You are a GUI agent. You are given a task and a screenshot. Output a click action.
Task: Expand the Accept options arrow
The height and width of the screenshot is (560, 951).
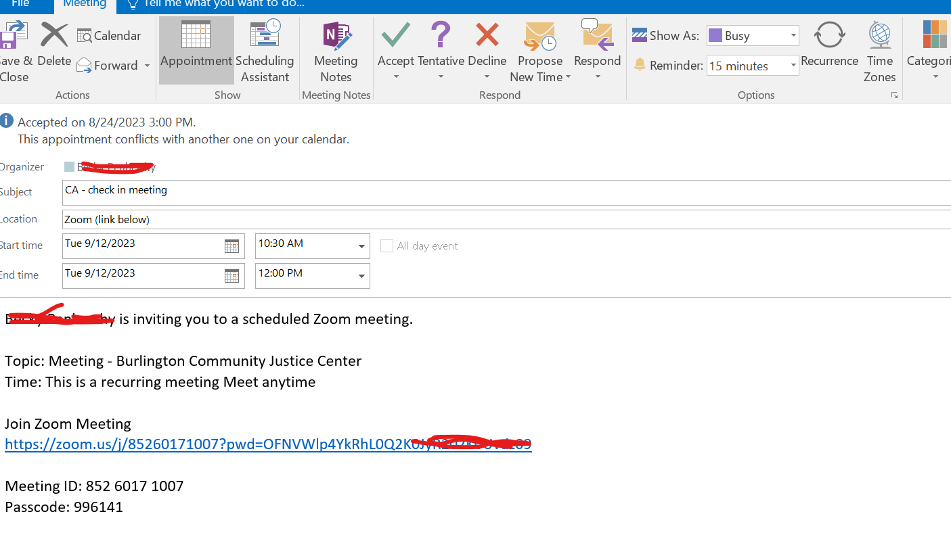[396, 76]
